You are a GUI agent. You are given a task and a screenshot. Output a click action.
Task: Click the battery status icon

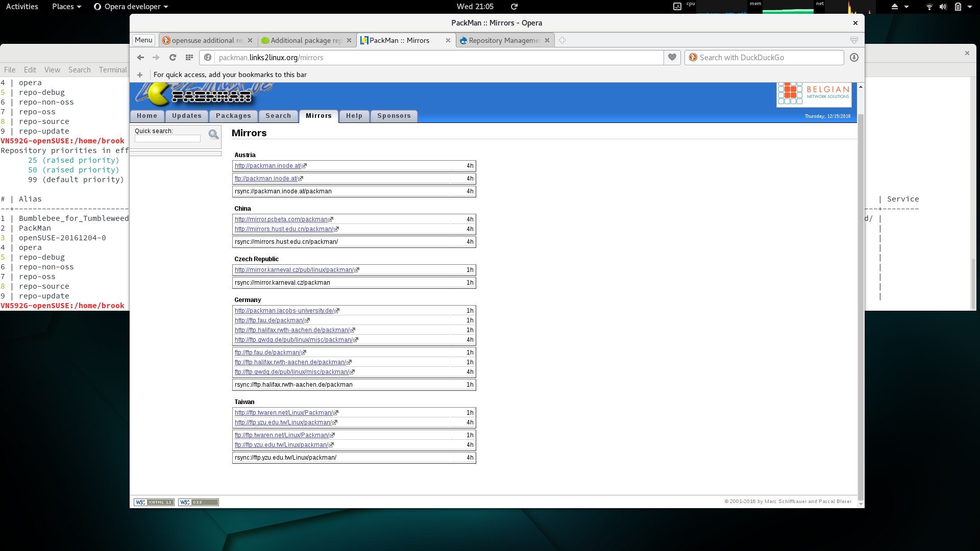click(x=958, y=7)
